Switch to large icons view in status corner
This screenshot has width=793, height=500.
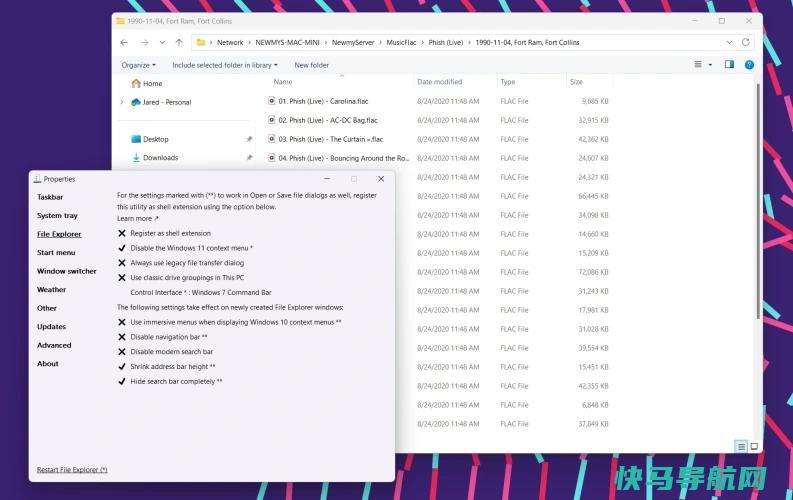pyautogui.click(x=754, y=446)
